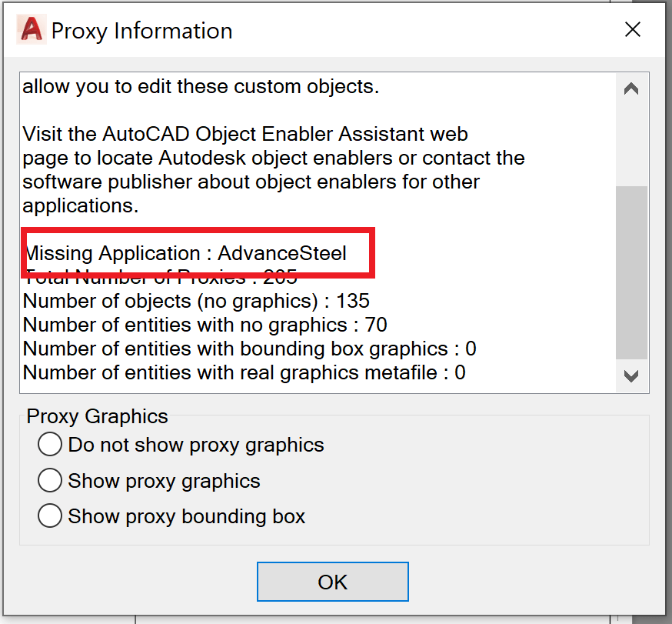Click the scroll down arrow
The height and width of the screenshot is (624, 672).
(630, 376)
